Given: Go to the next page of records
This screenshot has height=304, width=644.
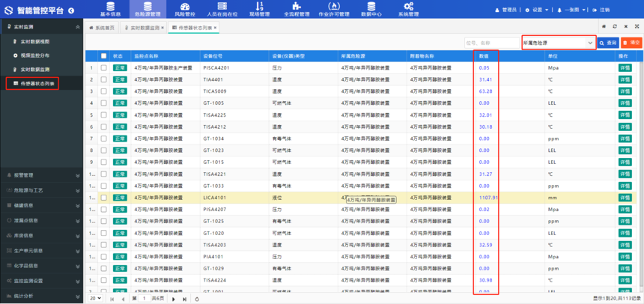Looking at the screenshot, I should (x=174, y=299).
